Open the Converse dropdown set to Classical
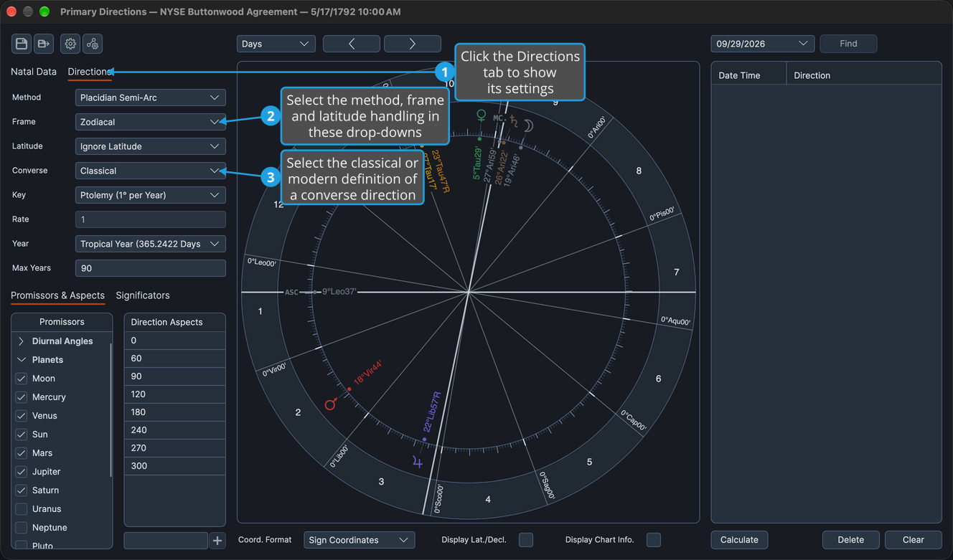953x560 pixels. tap(151, 171)
